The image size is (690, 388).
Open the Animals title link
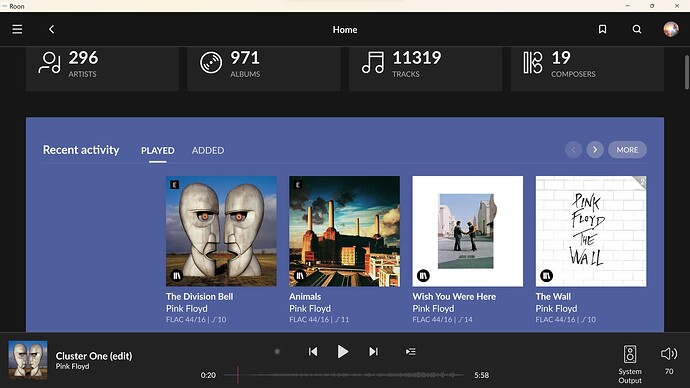pos(305,296)
